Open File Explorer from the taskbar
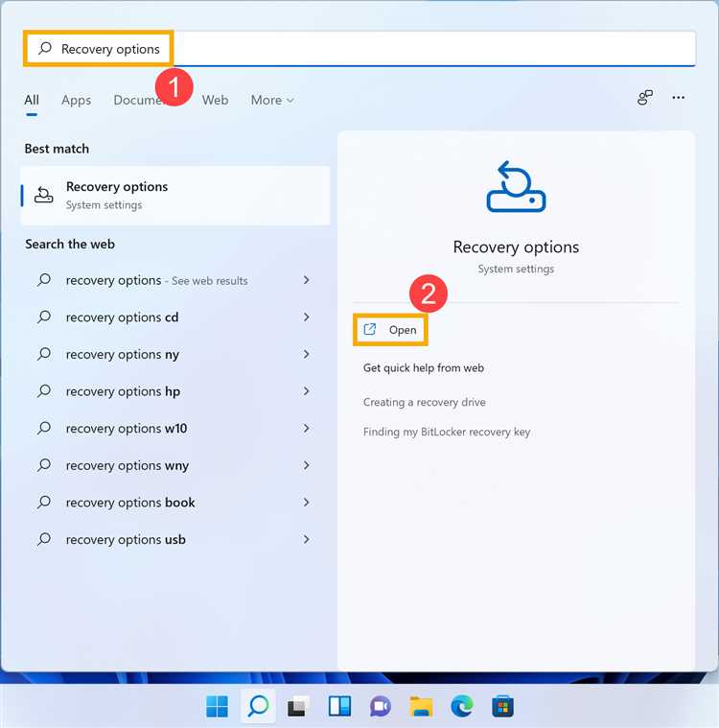719x728 pixels. pyautogui.click(x=421, y=707)
